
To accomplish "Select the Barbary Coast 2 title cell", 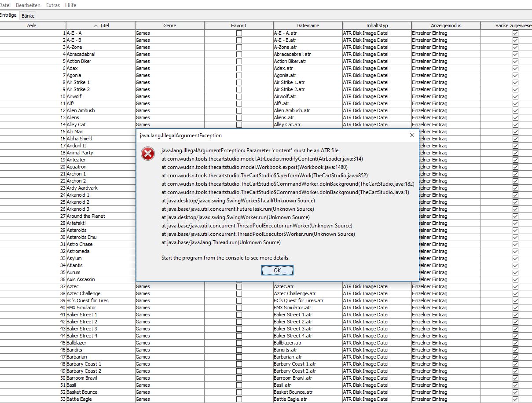I will point(101,371).
